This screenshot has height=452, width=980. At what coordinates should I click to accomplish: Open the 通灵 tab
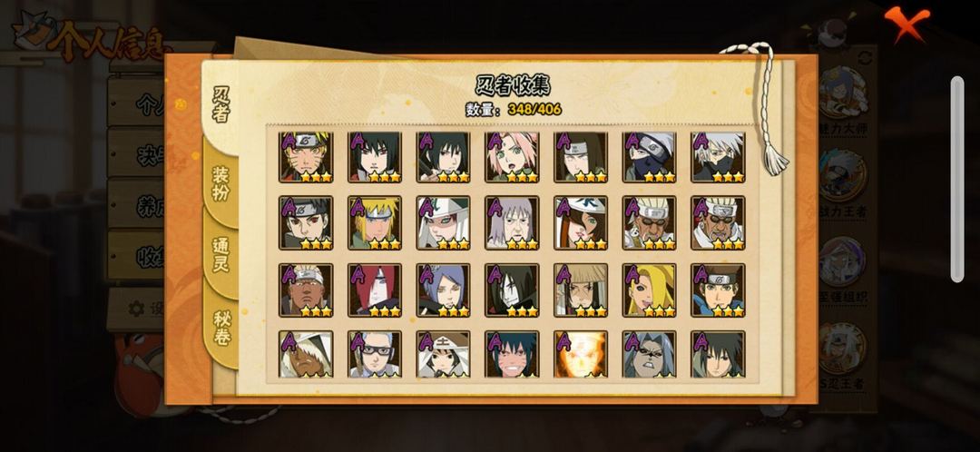tap(220, 254)
